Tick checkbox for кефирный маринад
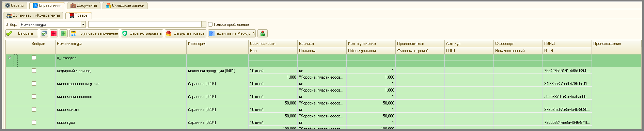644x131 pixels. (x=34, y=71)
